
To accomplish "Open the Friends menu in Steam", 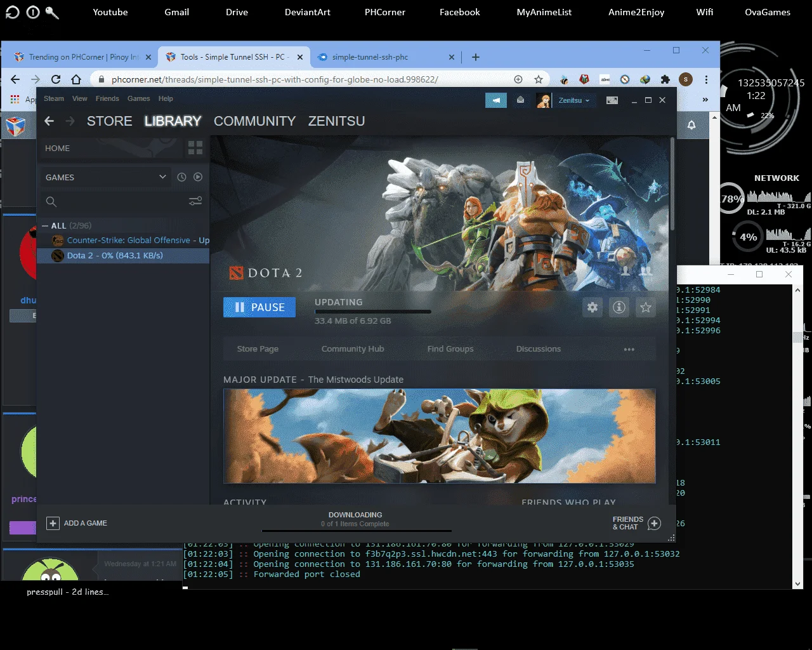I will pos(107,98).
